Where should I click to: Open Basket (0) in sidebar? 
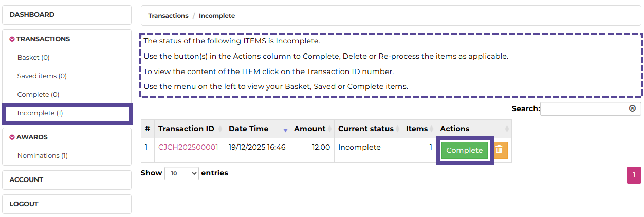click(x=33, y=58)
